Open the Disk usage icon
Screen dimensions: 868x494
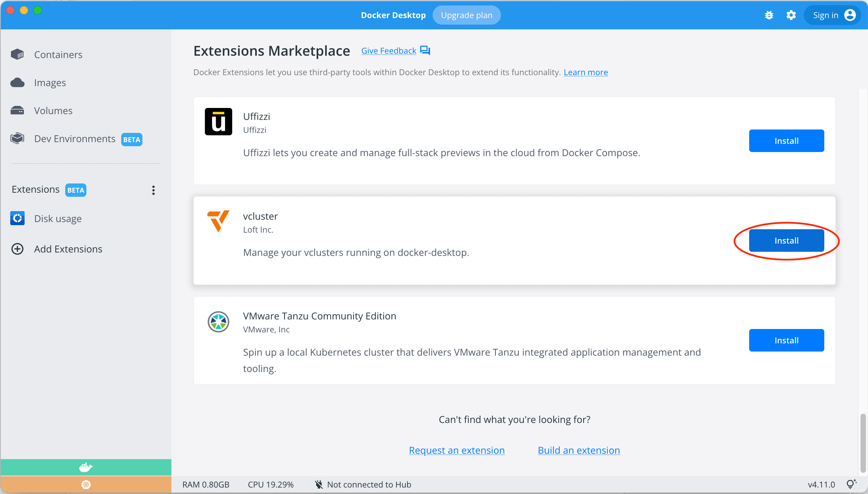(17, 218)
